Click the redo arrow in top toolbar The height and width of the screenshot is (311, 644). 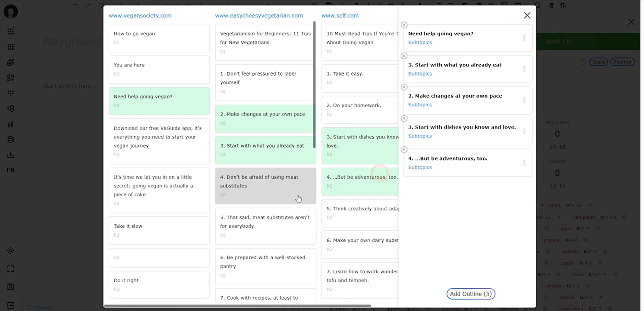pyautogui.click(x=88, y=5)
